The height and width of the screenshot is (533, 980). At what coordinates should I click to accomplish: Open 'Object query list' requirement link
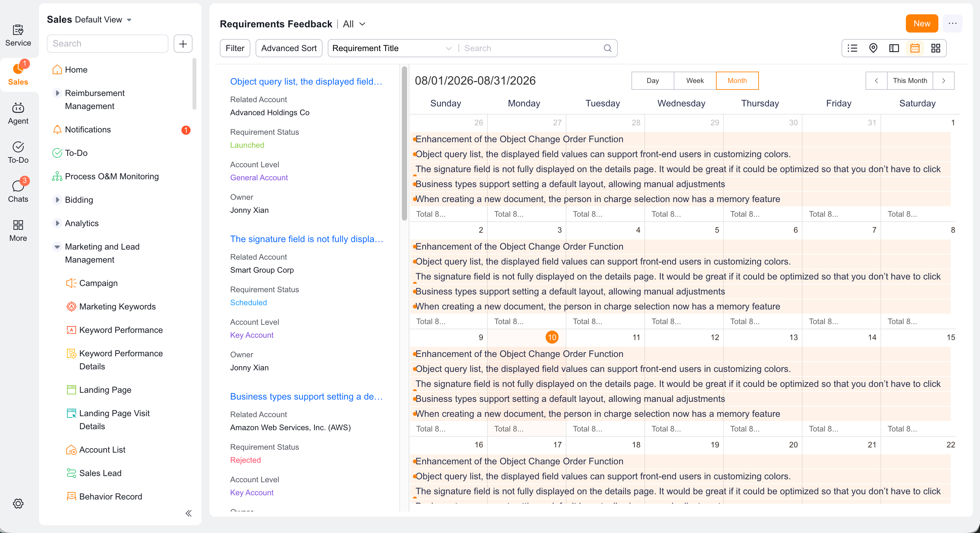point(306,81)
